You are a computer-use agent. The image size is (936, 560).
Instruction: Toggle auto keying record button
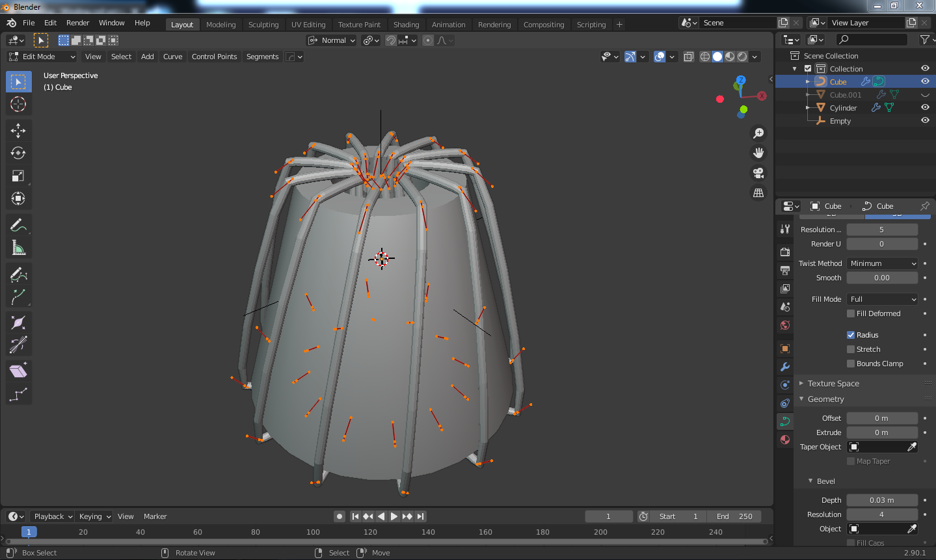pyautogui.click(x=340, y=516)
